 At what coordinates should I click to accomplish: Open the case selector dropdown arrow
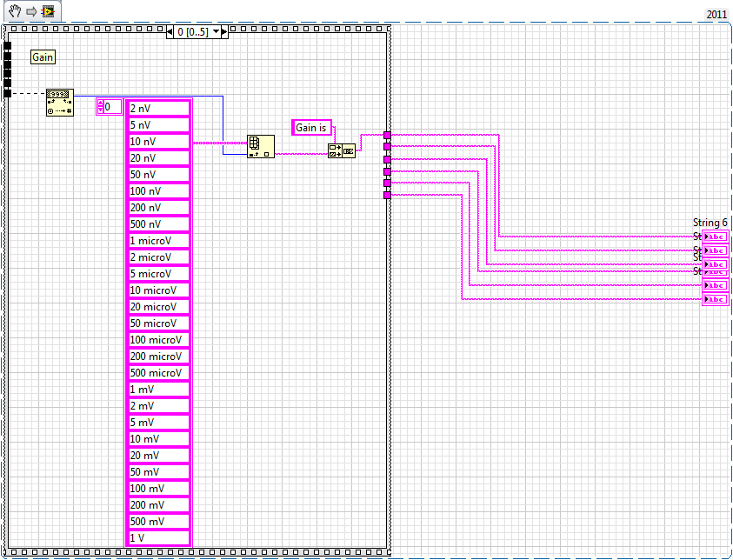coord(213,32)
